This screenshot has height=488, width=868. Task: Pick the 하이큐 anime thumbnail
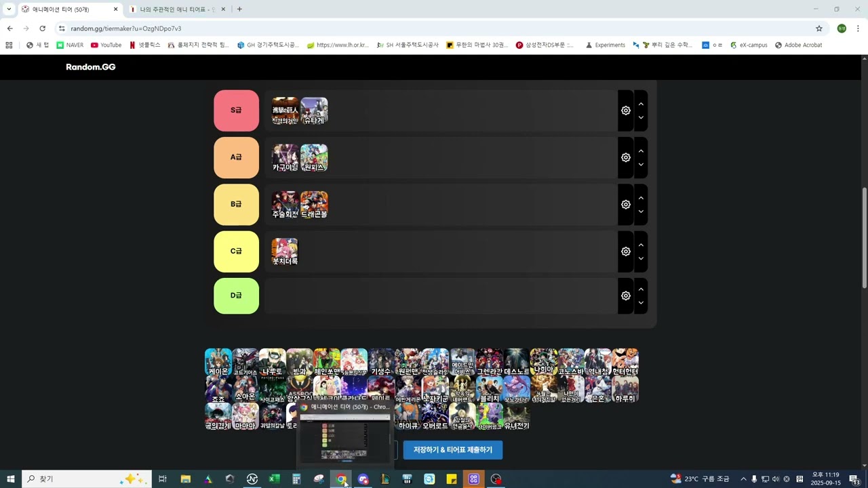click(x=408, y=416)
